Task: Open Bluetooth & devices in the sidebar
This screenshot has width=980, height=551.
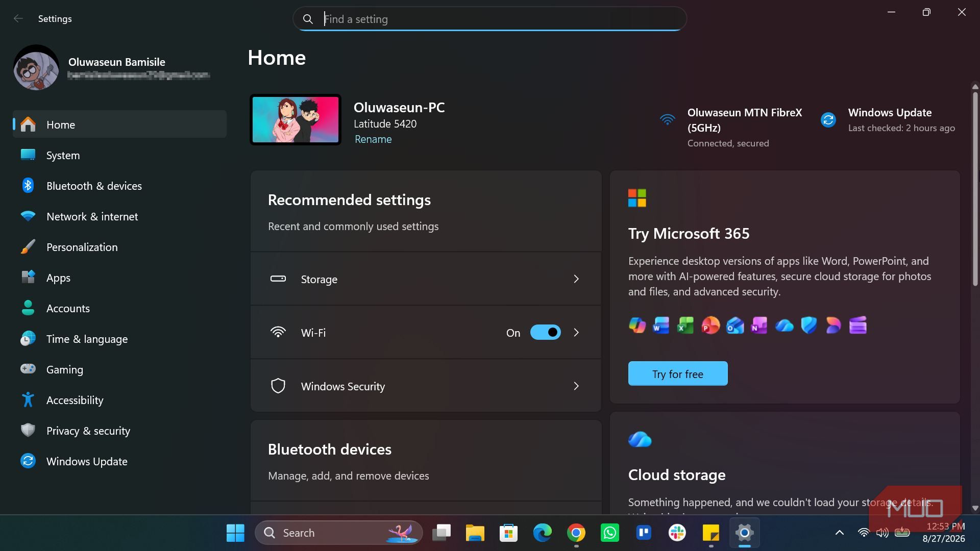Action: (x=119, y=186)
